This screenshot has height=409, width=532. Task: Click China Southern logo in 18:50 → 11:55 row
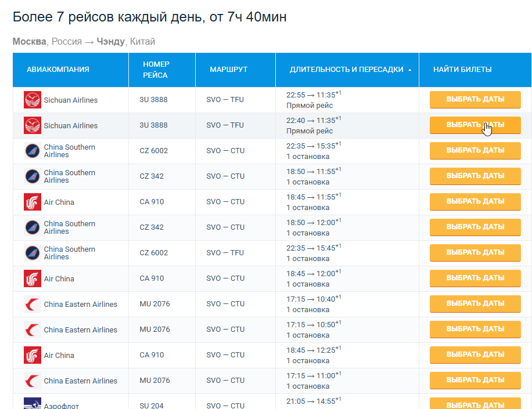pyautogui.click(x=33, y=176)
